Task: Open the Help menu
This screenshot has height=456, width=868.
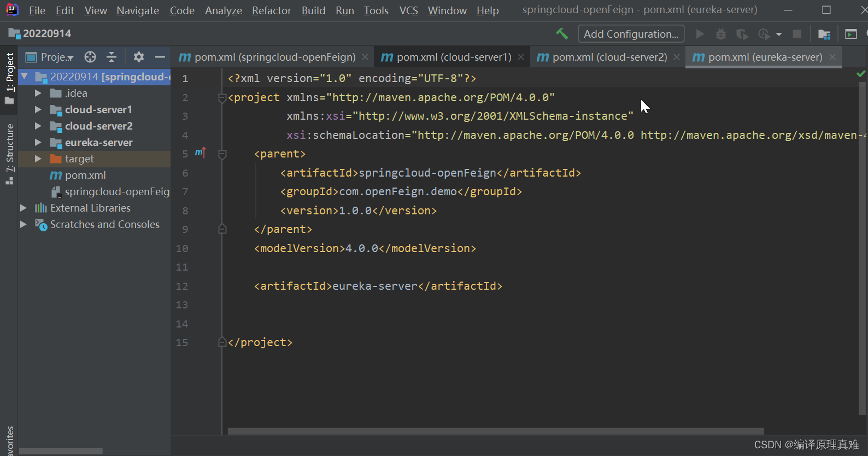Action: pyautogui.click(x=488, y=10)
